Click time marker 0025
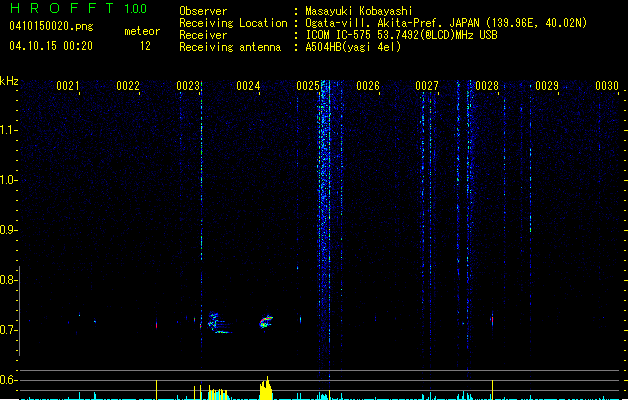This screenshot has width=629, height=400. point(308,86)
